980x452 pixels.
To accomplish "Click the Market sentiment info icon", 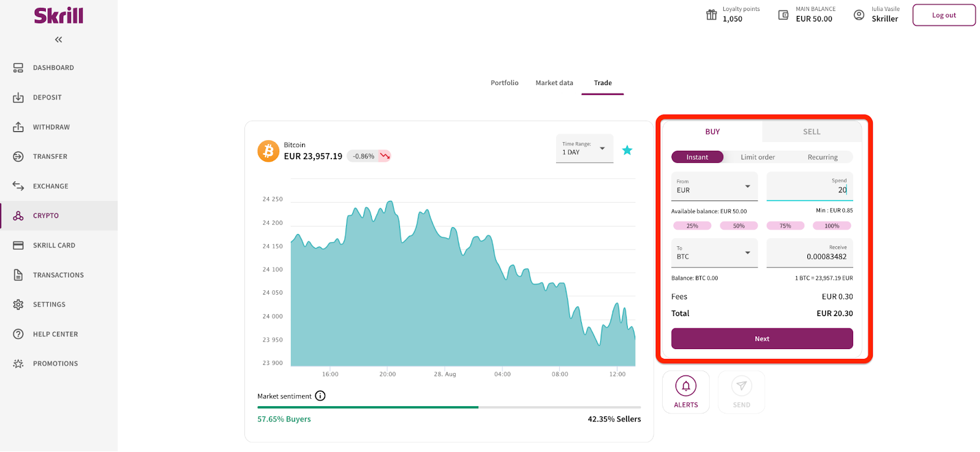I will click(x=320, y=396).
